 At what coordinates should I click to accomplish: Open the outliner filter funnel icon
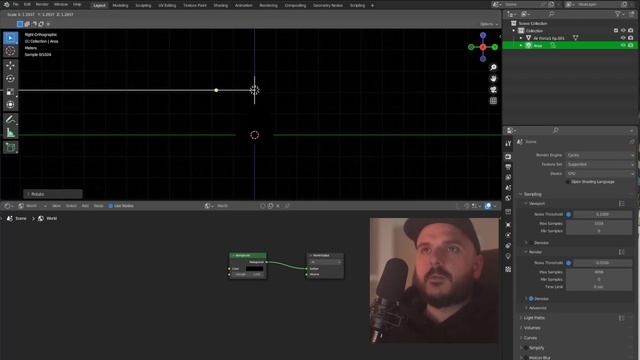[618, 14]
